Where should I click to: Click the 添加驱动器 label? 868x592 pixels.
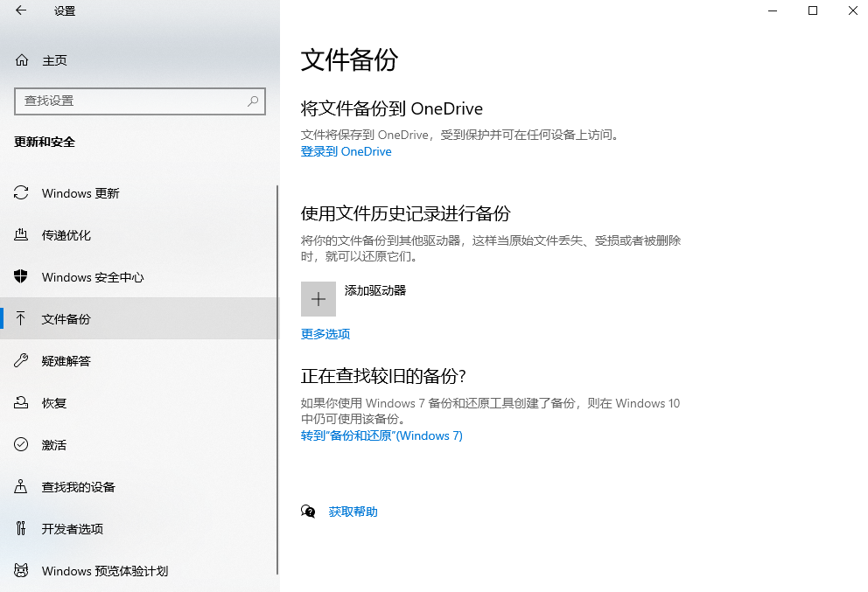coord(375,290)
